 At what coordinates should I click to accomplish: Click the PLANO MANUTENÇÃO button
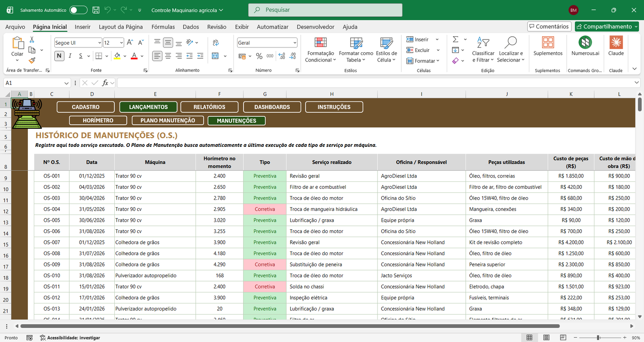click(x=168, y=120)
